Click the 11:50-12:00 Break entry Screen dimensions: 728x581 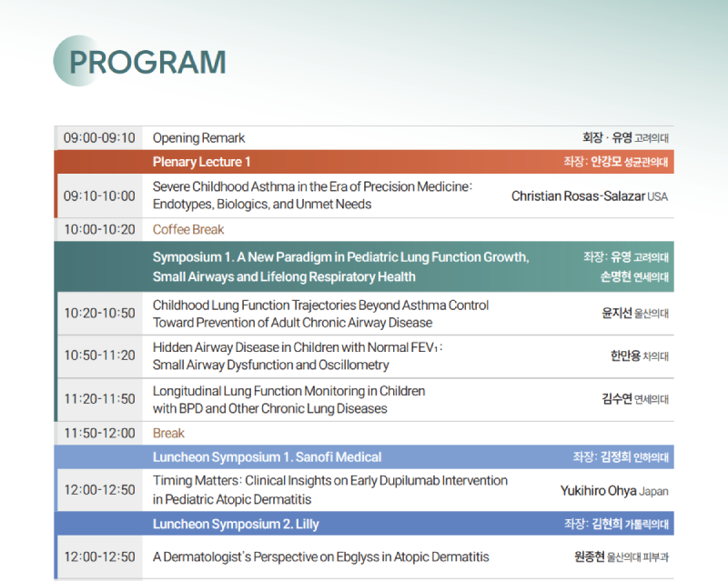click(x=168, y=434)
